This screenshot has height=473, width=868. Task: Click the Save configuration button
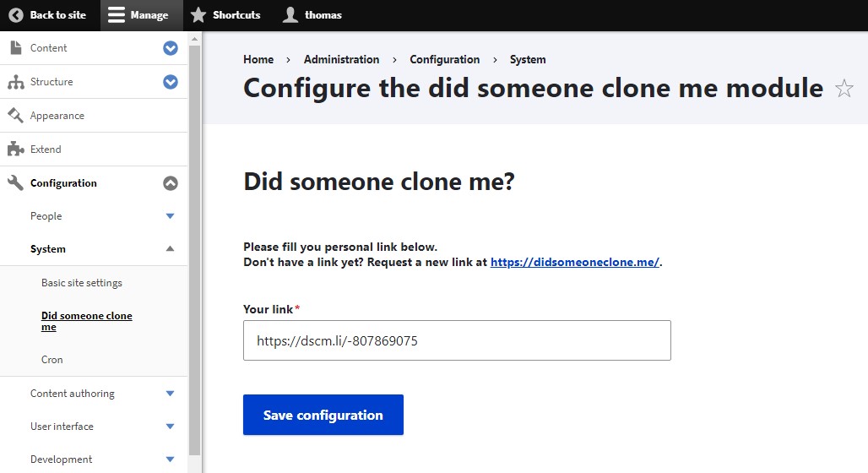(x=323, y=415)
